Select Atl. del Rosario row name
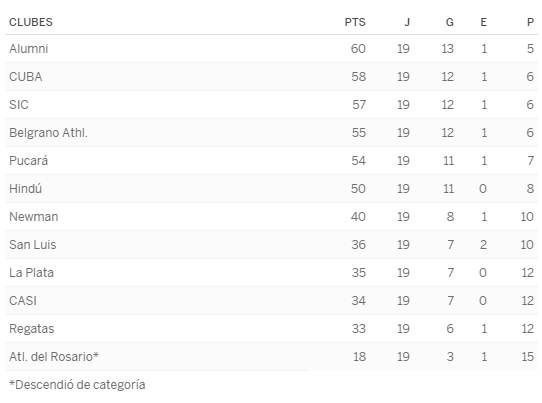The height and width of the screenshot is (403, 542). coord(54,357)
